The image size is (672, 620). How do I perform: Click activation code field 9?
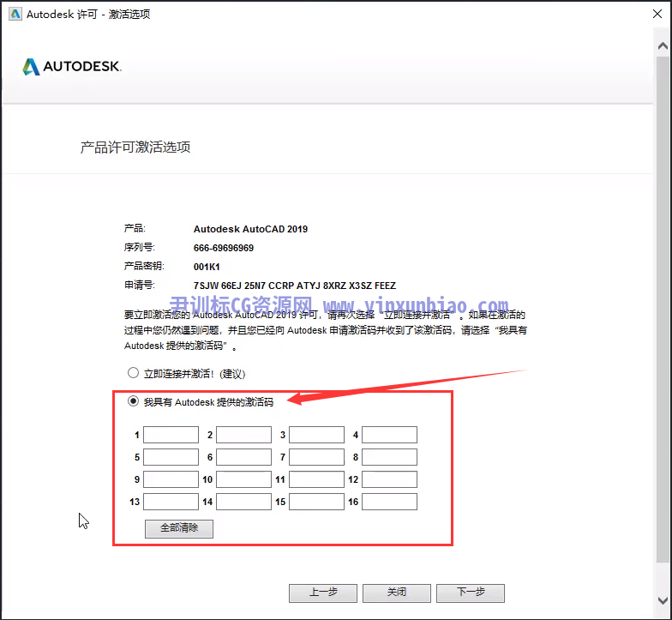click(171, 479)
